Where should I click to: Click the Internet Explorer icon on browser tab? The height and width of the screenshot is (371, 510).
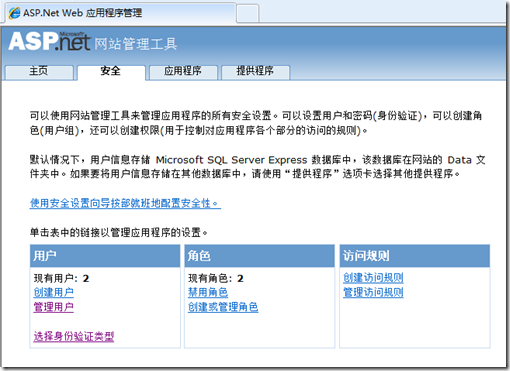pos(15,13)
